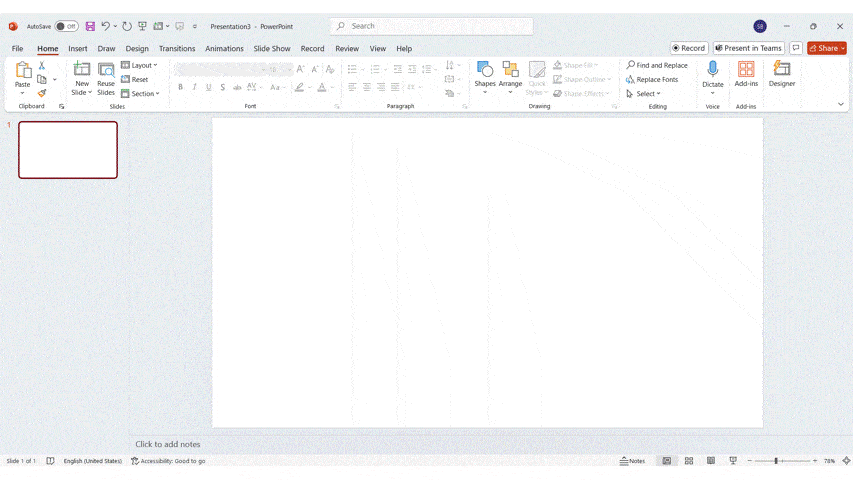Open Reuse Slides pane
853x480 pixels.
tap(106, 78)
